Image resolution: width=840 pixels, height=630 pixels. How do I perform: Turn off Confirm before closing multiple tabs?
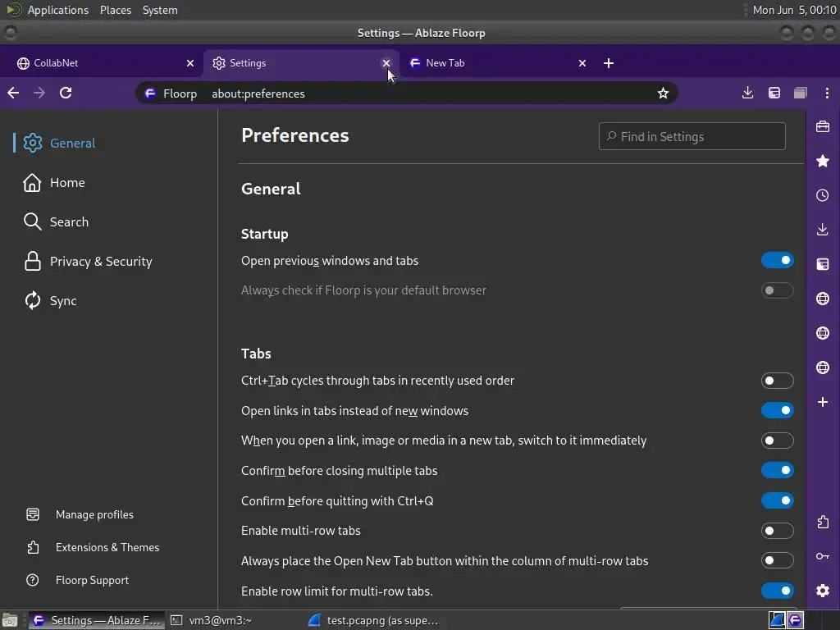(x=777, y=471)
